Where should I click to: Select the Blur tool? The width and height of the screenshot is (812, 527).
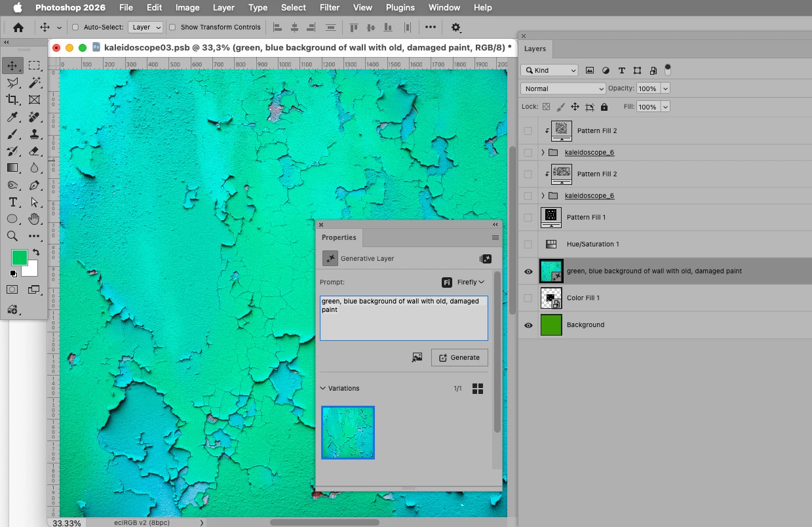[x=34, y=168]
